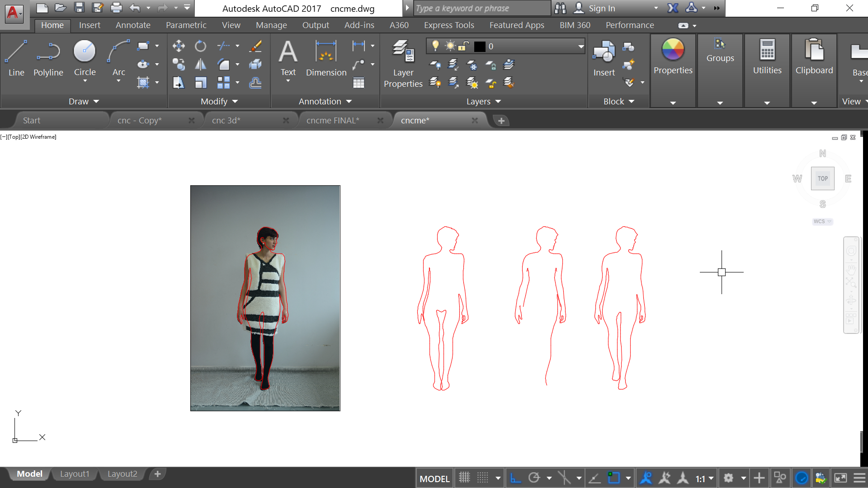
Task: Click the Move tool in Modify panel
Action: [x=179, y=46]
